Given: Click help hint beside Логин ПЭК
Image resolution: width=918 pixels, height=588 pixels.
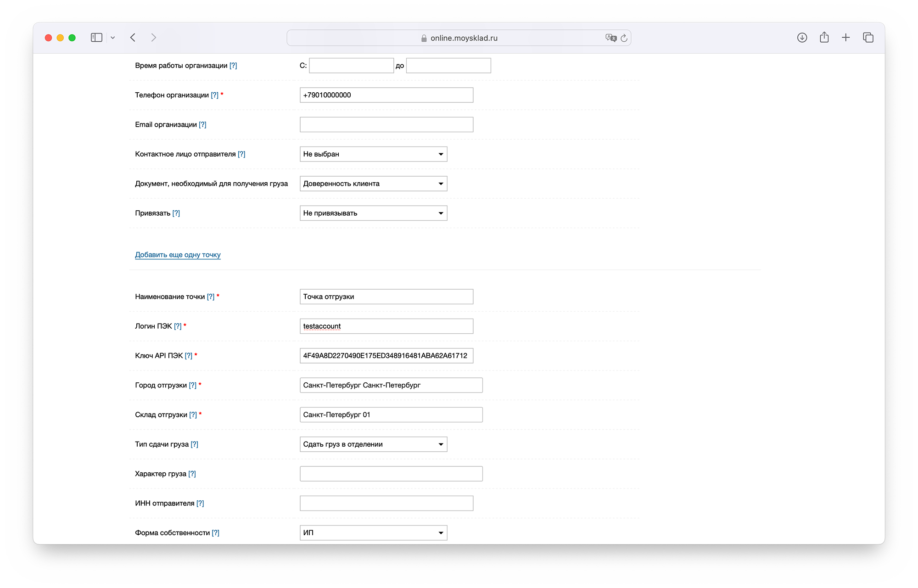Looking at the screenshot, I should [178, 326].
